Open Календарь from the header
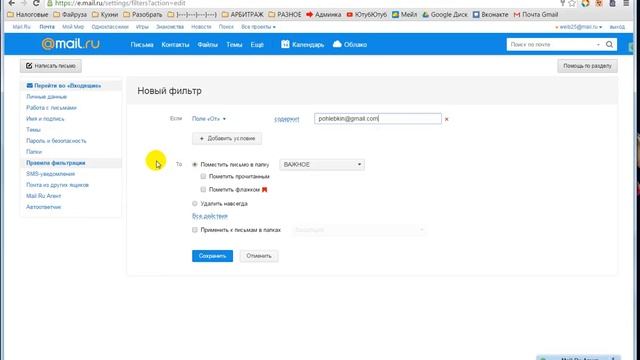This screenshot has height=360, width=640. (302, 44)
